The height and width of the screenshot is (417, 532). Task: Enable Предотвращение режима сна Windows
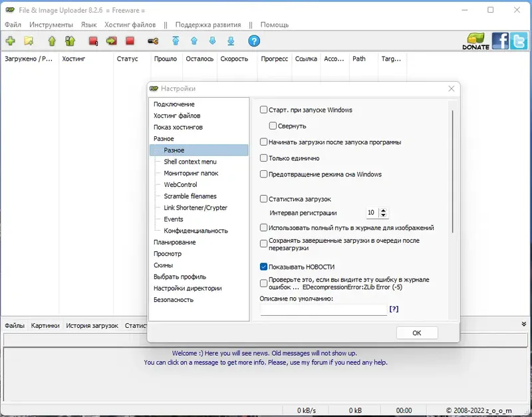click(263, 174)
